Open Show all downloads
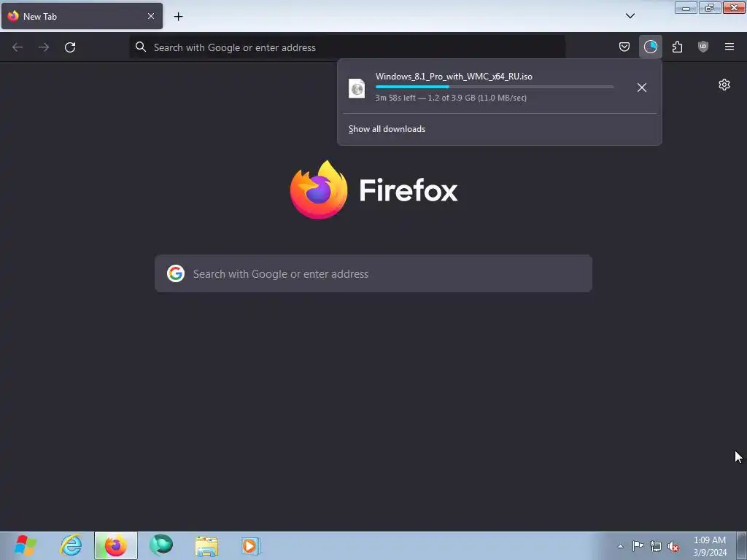Image resolution: width=747 pixels, height=560 pixels. (x=387, y=129)
